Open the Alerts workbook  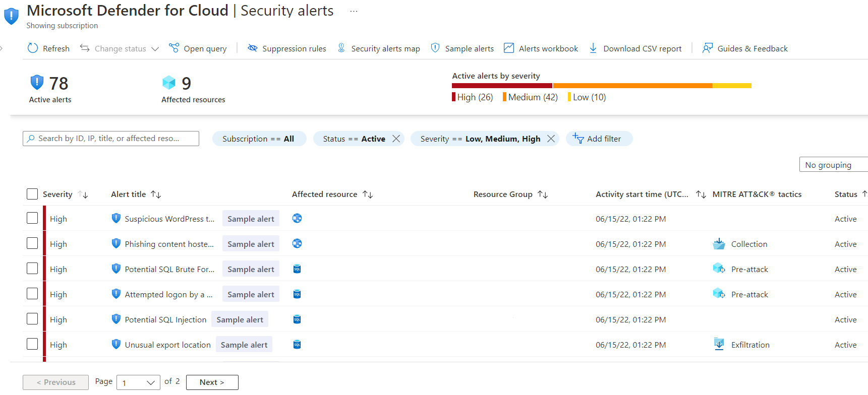point(541,48)
